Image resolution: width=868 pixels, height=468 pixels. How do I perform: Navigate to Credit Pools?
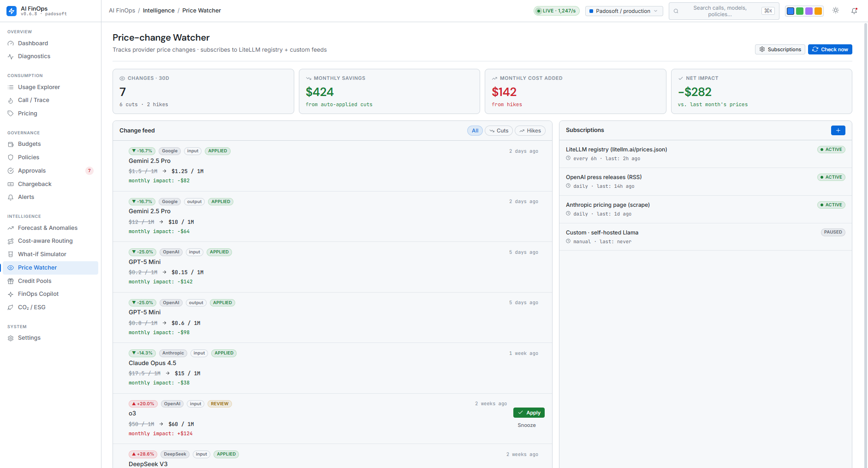click(x=51, y=281)
